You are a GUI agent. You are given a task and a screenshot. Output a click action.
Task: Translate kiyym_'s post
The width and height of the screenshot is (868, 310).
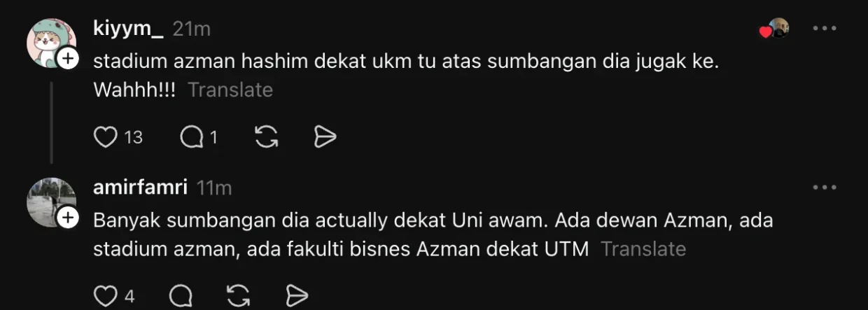point(230,90)
